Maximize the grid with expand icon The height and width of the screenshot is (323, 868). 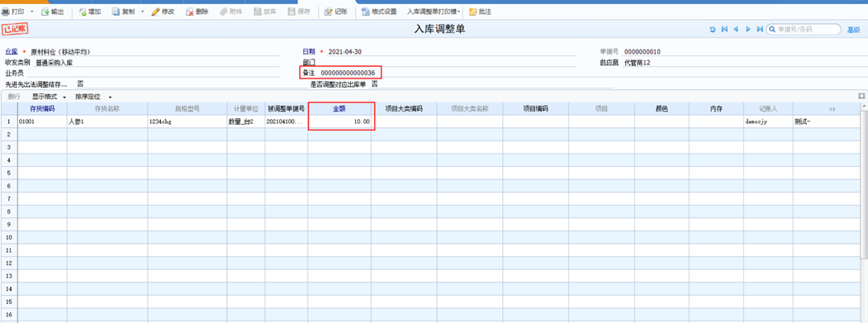pos(861,97)
